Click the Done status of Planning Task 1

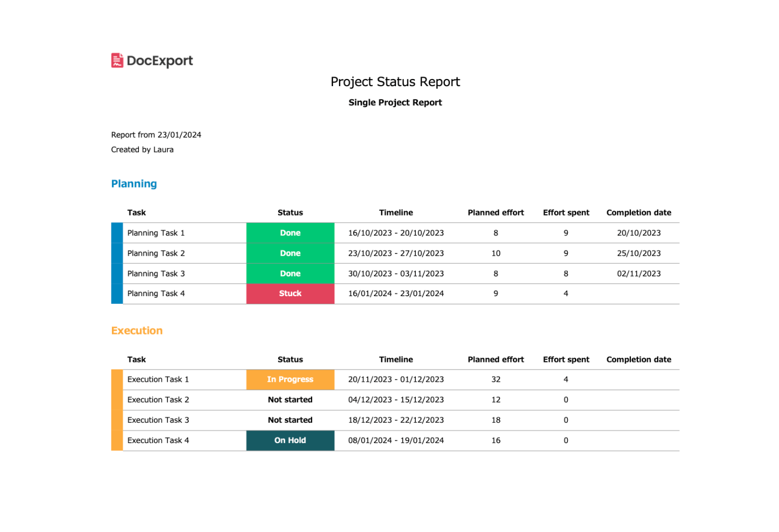[x=290, y=233]
